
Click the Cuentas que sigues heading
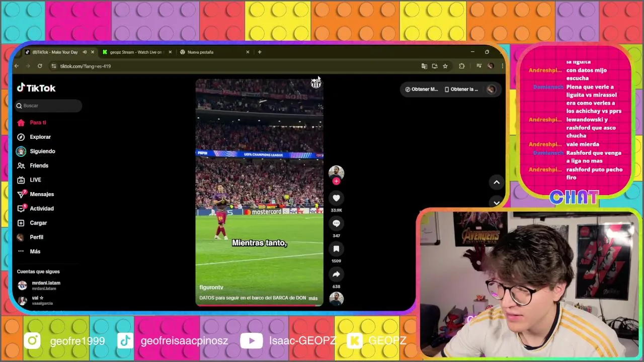click(38, 272)
